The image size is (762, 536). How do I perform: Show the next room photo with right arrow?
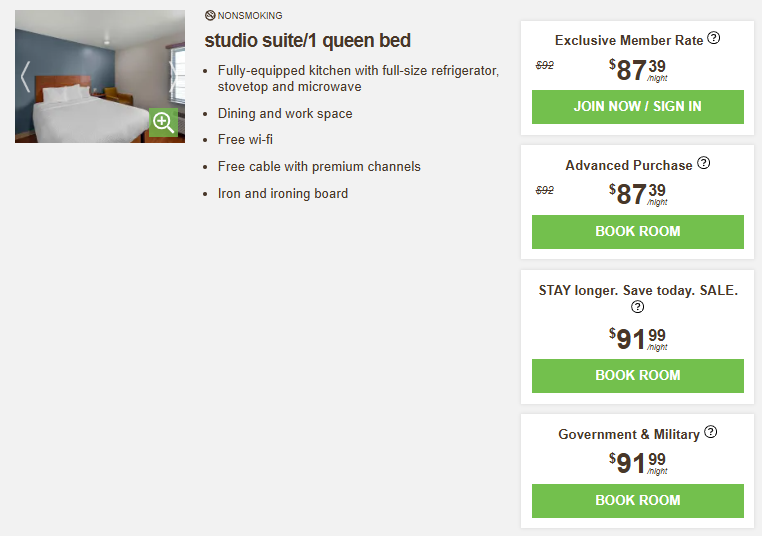pos(174,77)
